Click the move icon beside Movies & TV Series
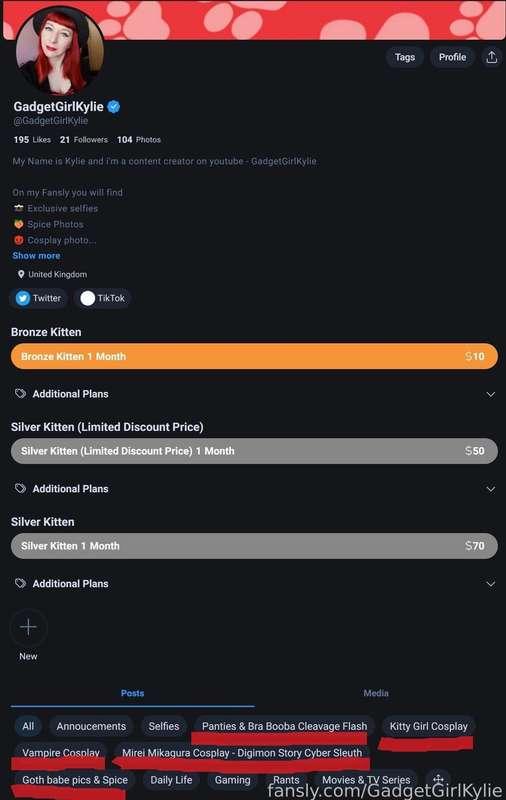506x800 pixels. click(x=438, y=780)
